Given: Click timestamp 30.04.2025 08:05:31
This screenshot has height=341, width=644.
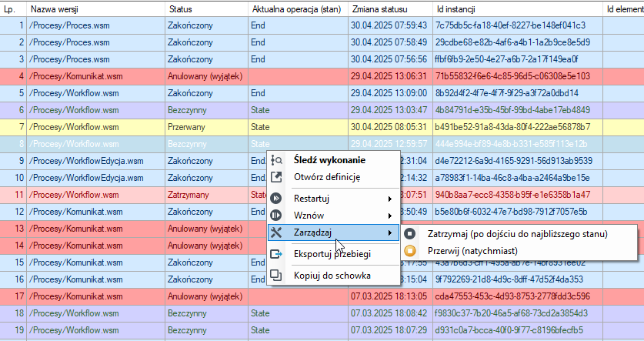Looking at the screenshot, I should click(x=390, y=127).
